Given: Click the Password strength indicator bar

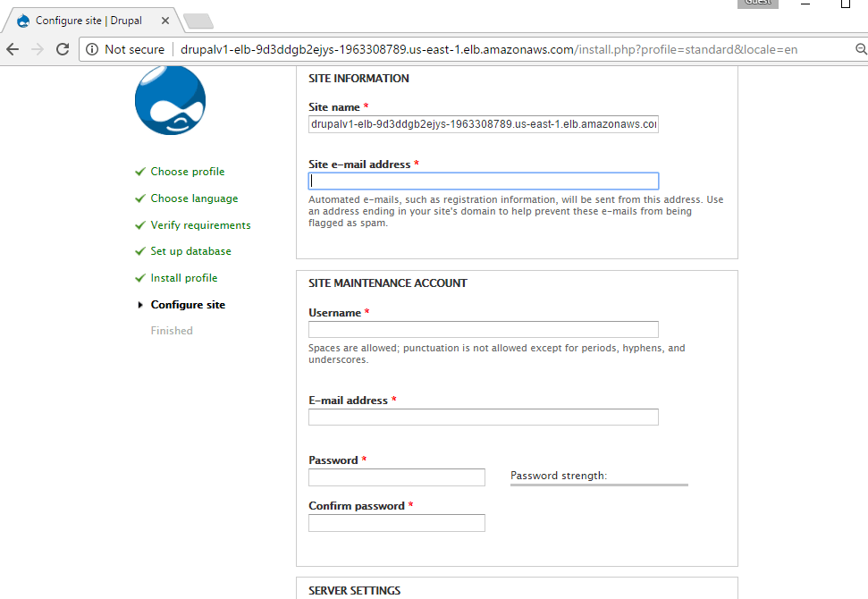Looking at the screenshot, I should click(x=599, y=484).
